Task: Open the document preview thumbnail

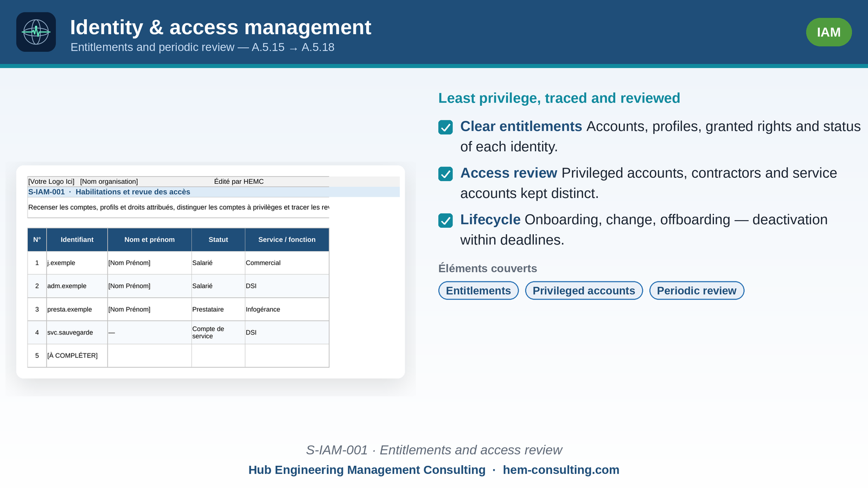Action: pyautogui.click(x=210, y=272)
